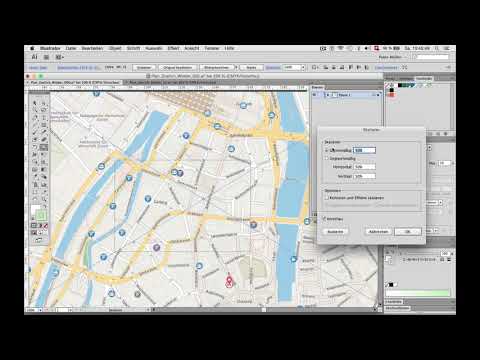The image size is (480, 360).
Task: Open the Objekt menu
Action: pos(115,48)
